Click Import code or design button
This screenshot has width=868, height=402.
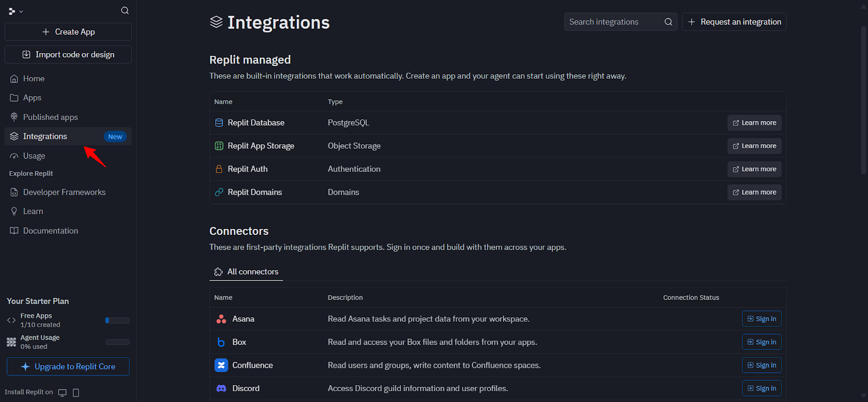[68, 55]
